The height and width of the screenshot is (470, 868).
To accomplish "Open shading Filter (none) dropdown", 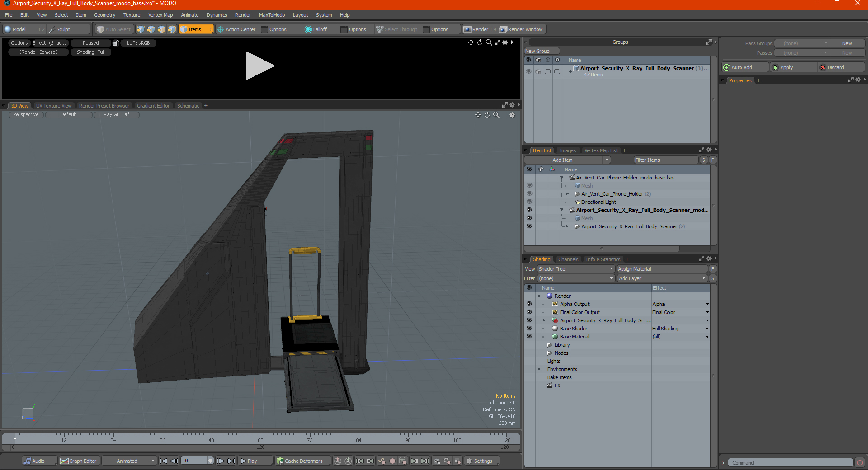I will click(x=576, y=278).
